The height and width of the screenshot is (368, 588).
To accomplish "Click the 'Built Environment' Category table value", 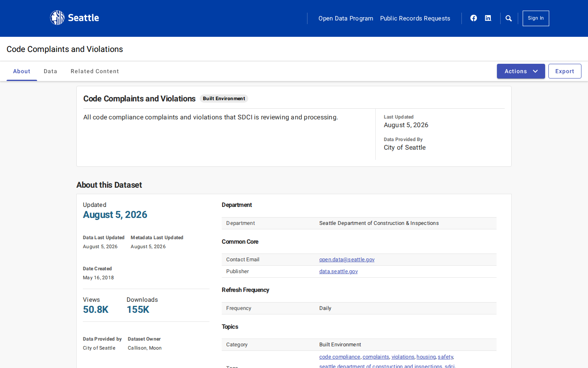I will [x=340, y=345].
